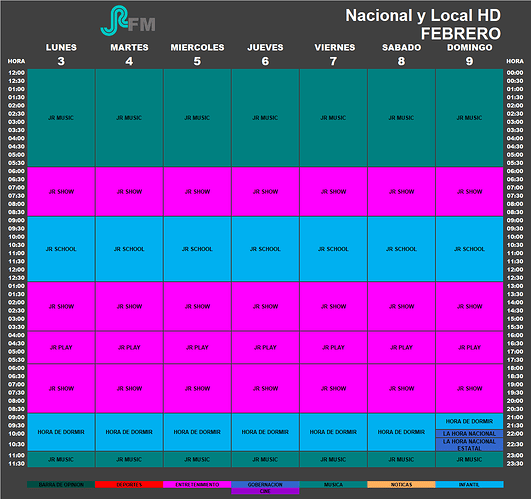Select the JUEVES 6 column header
The image size is (531, 499).
pos(265,54)
